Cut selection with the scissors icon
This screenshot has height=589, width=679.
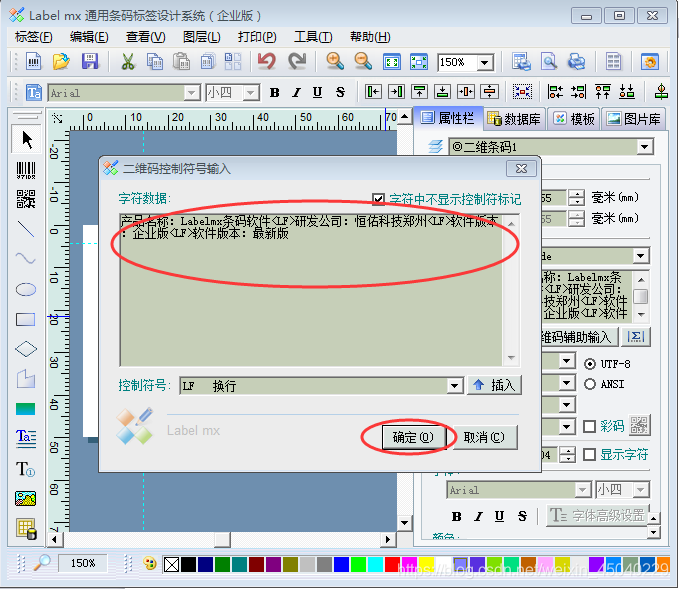pyautogui.click(x=127, y=62)
